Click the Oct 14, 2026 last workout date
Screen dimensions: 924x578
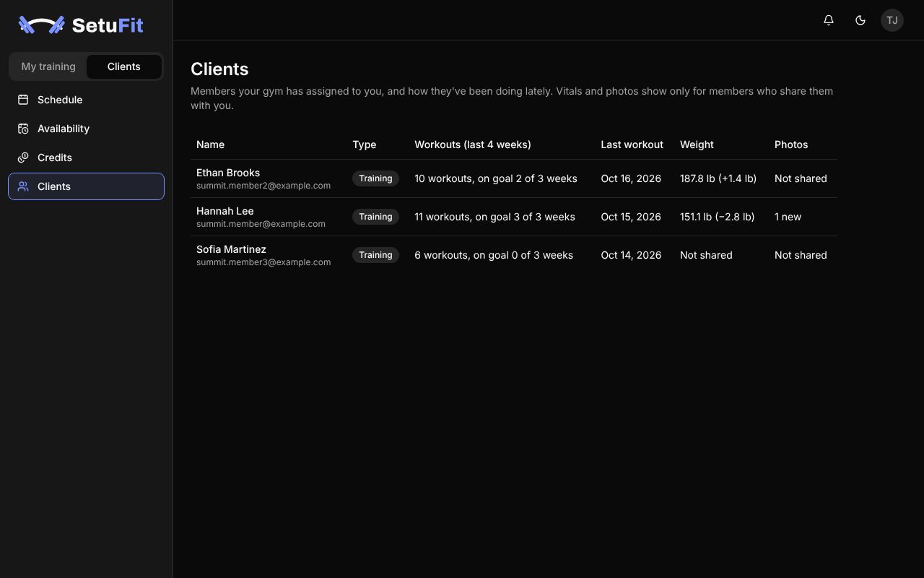point(631,255)
